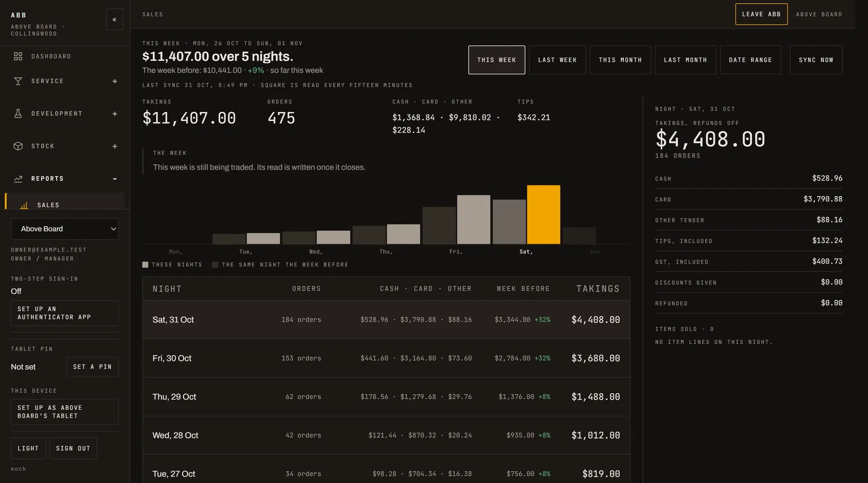Click the Week Before column header
This screenshot has height=483, width=868.
(524, 289)
